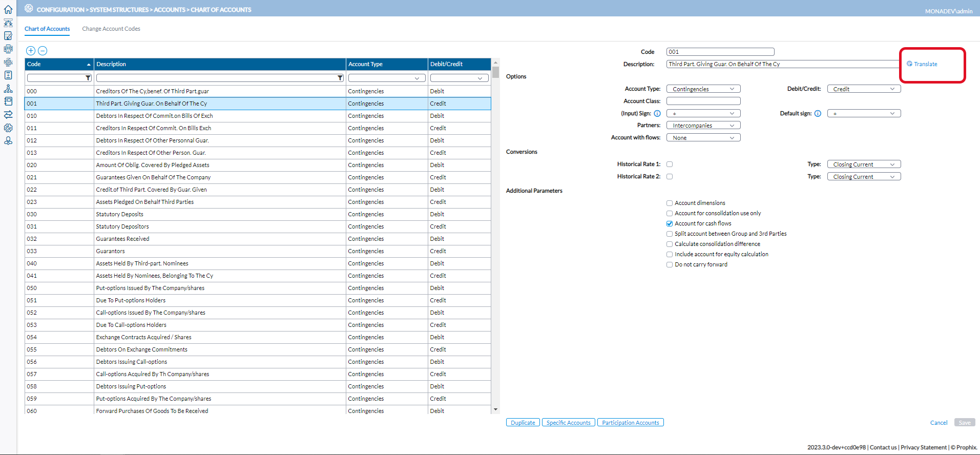Open the Account Type dropdown showing Contingencies
This screenshot has width=980, height=455.
pyautogui.click(x=703, y=89)
